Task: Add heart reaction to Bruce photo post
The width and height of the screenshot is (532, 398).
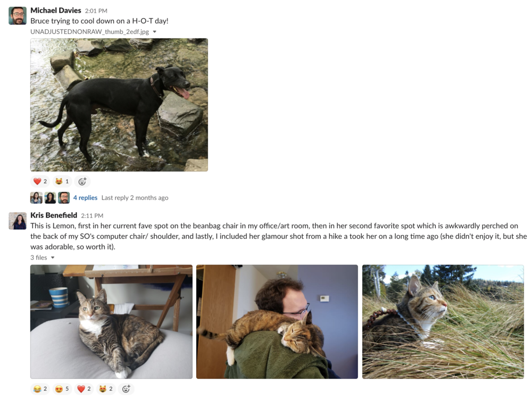Action: (x=40, y=181)
